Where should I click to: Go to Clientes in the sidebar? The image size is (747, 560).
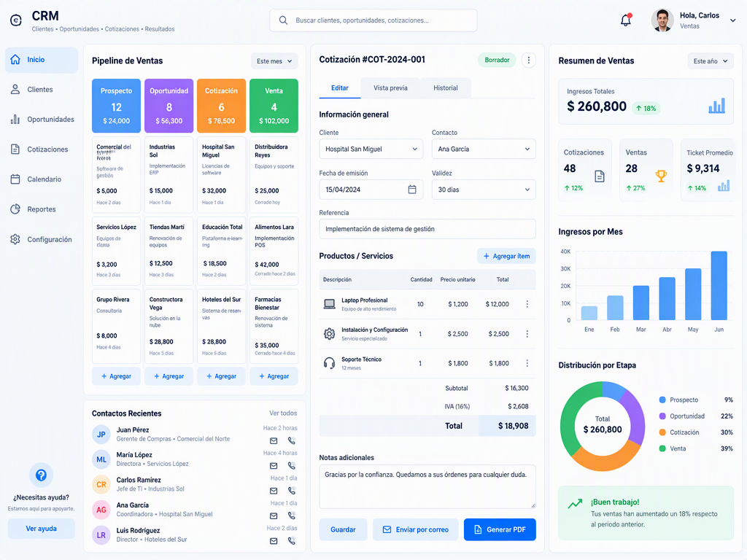tap(42, 90)
